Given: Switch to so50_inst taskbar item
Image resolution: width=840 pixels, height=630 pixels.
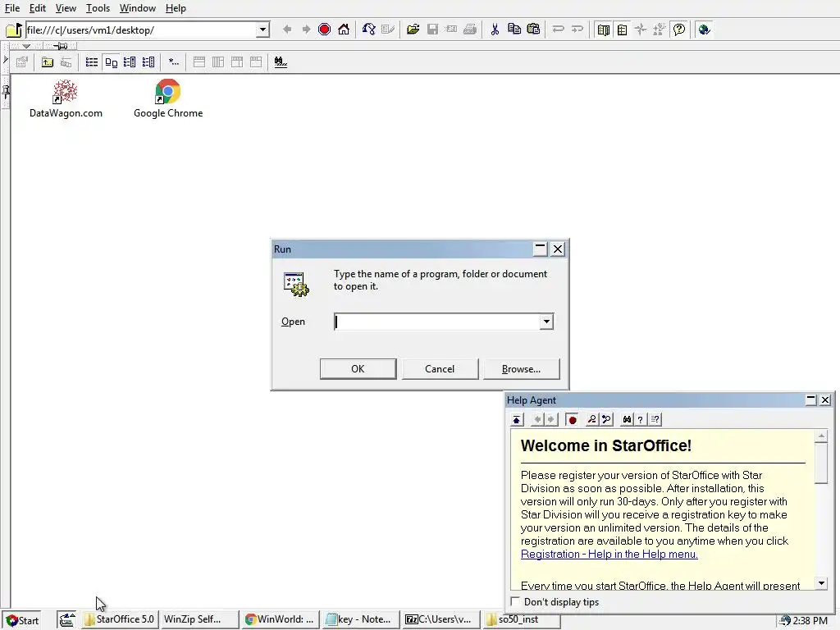Looking at the screenshot, I should click(521, 619).
